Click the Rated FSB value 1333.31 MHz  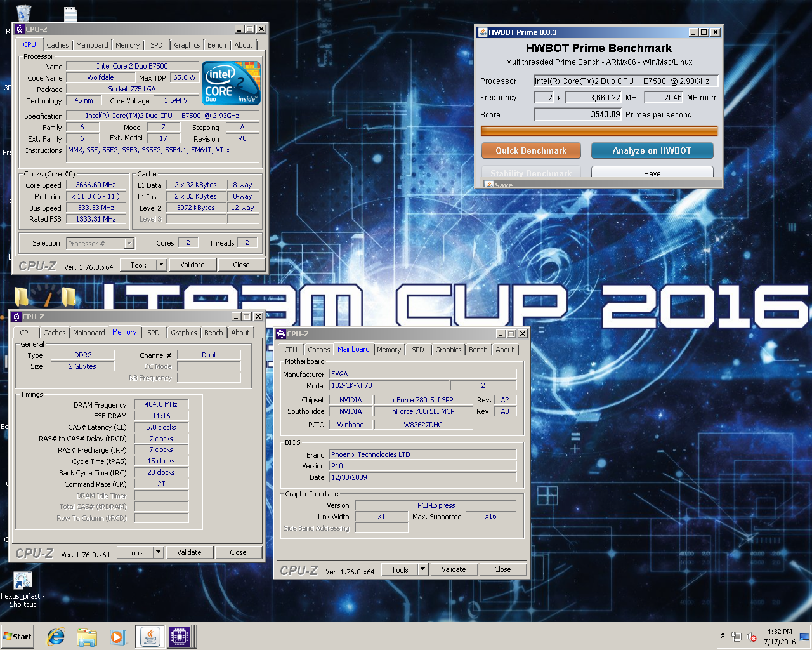96,219
